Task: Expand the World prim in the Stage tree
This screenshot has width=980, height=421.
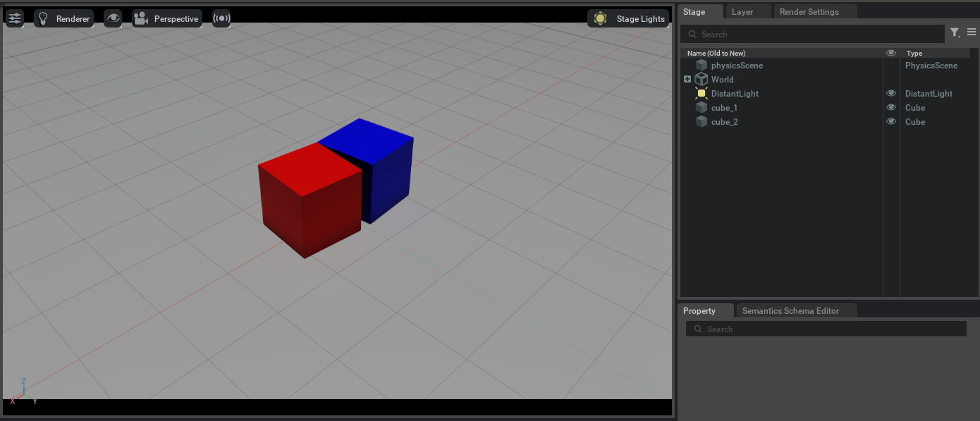Action: [x=687, y=79]
